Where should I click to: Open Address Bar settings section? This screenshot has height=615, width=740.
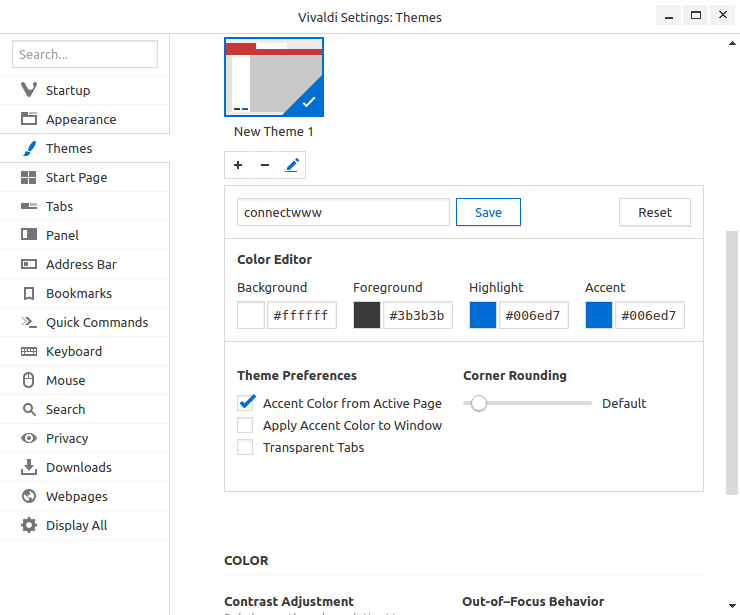[84, 264]
